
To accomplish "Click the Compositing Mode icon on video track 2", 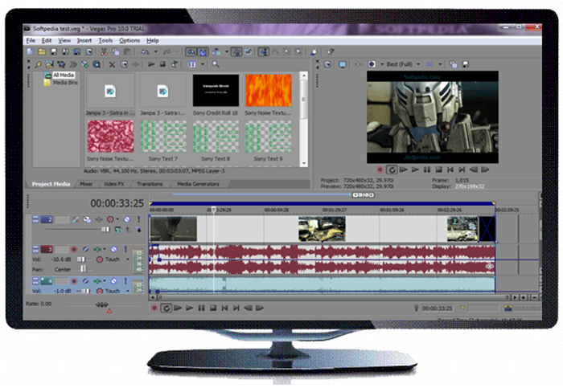I will click(x=117, y=230).
